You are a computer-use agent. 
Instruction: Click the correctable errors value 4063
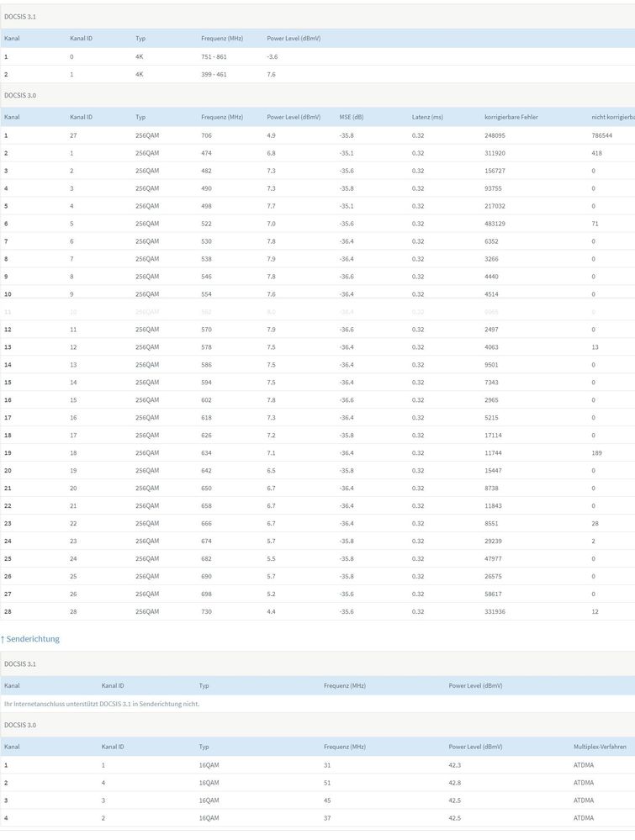coord(491,347)
